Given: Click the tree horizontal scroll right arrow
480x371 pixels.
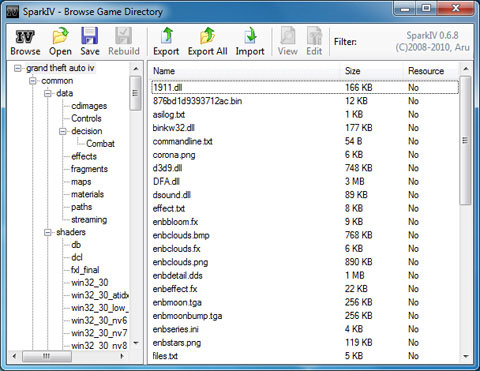Looking at the screenshot, I should pyautogui.click(x=122, y=356).
